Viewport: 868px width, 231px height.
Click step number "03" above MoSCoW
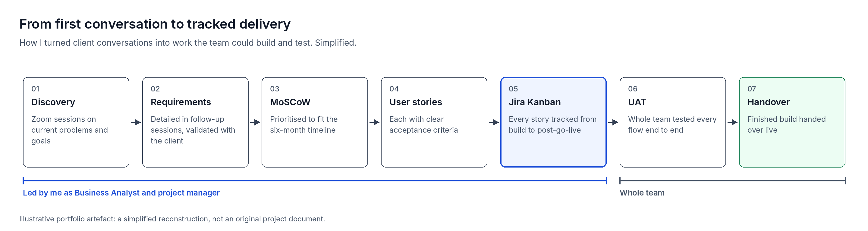(x=275, y=89)
